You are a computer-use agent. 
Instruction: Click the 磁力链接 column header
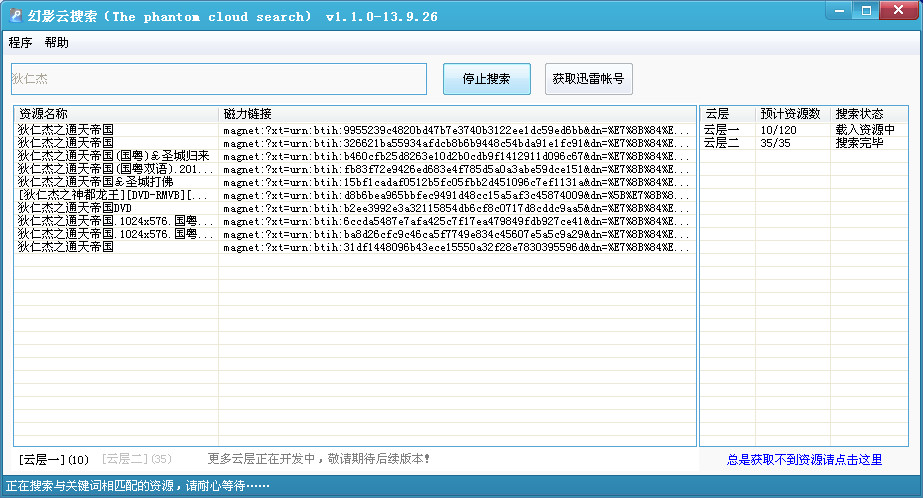coord(457,114)
